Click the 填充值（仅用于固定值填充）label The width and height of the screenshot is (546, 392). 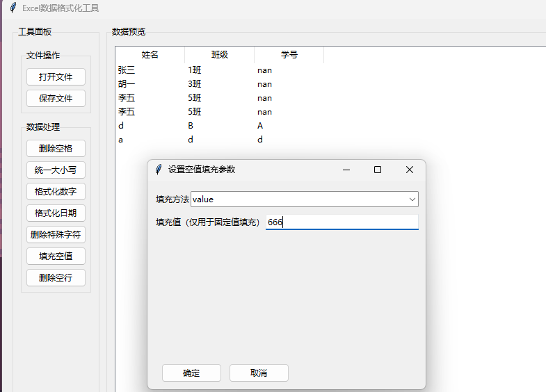pos(207,222)
